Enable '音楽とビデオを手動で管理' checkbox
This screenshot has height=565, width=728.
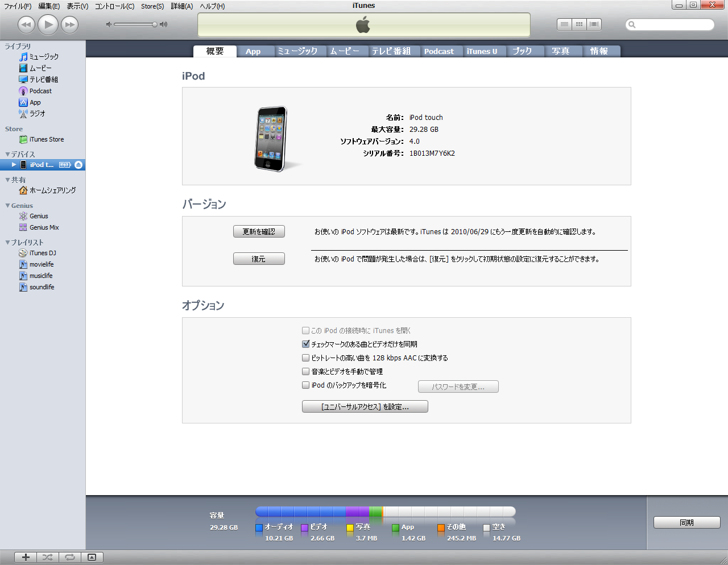[x=306, y=371]
